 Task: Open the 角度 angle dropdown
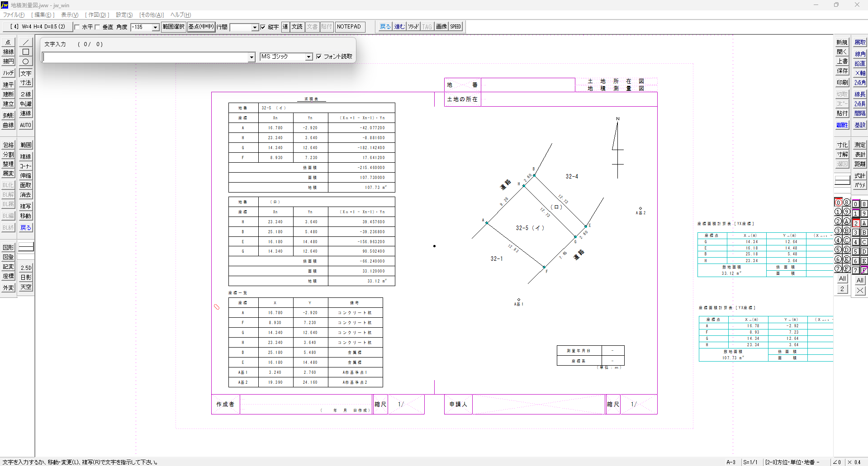(155, 28)
